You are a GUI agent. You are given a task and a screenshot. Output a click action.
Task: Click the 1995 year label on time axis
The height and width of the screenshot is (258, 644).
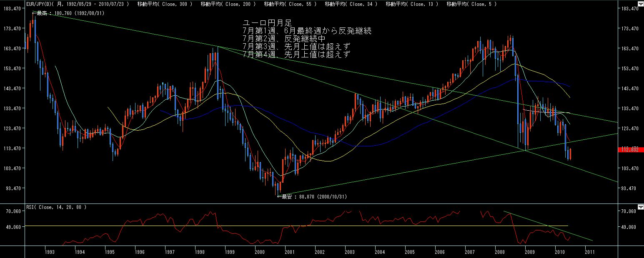point(109,252)
